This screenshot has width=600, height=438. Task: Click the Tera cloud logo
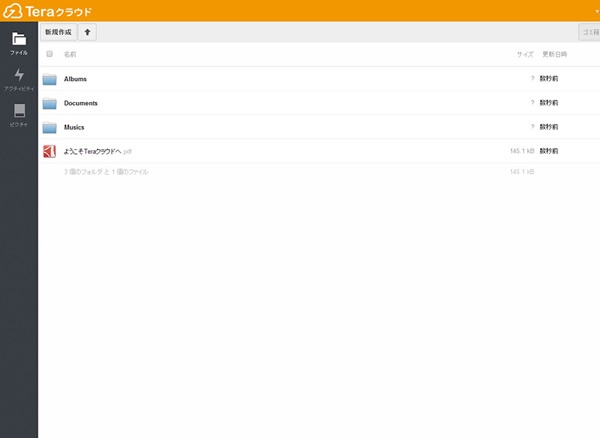(47, 11)
